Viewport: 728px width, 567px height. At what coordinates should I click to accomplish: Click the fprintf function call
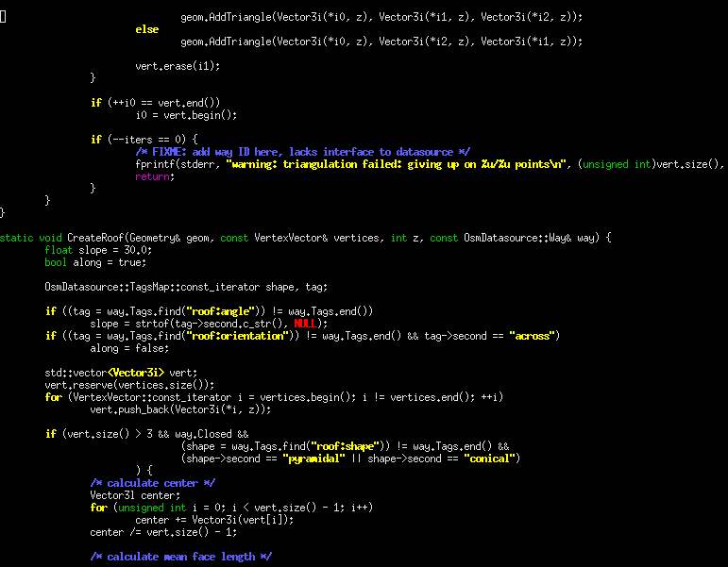(x=158, y=164)
